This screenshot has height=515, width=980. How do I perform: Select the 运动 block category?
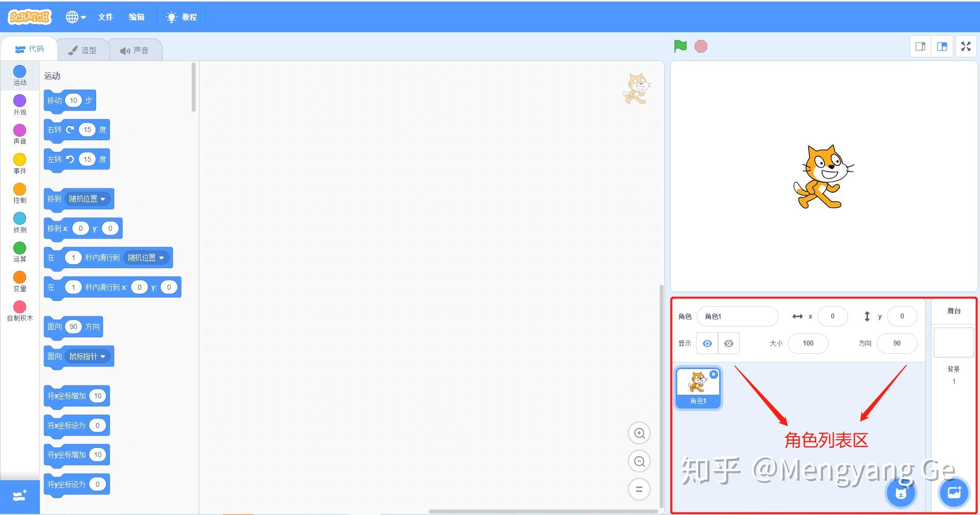(x=20, y=75)
